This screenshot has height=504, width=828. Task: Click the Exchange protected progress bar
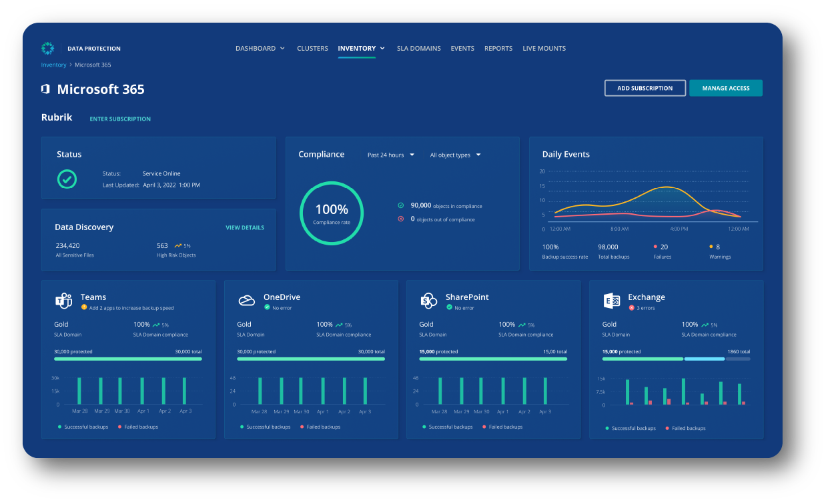coord(676,359)
